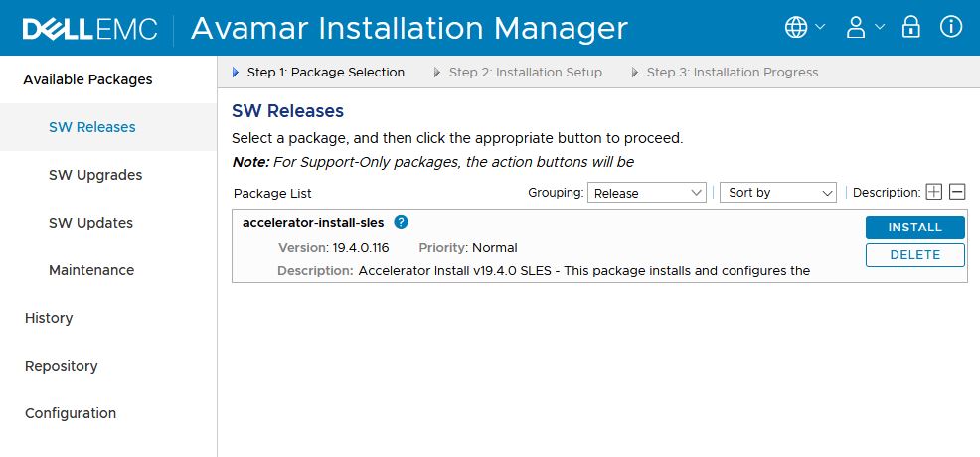Open the Grouping dropdown set to Release
The height and width of the screenshot is (457, 980).
click(646, 193)
